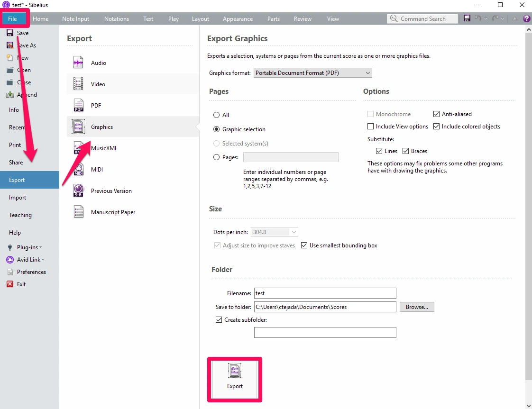
Task: Open Manuscript Paper export
Action: click(112, 212)
